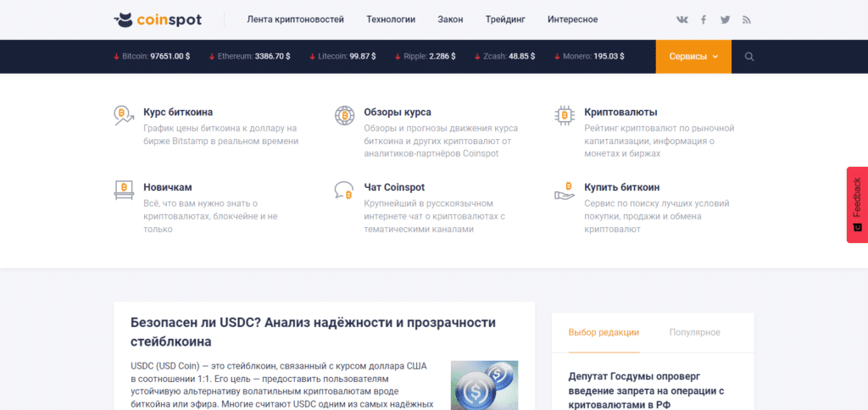The image size is (868, 410).
Task: Click the Криптовалюты rating description text
Action: (x=659, y=141)
